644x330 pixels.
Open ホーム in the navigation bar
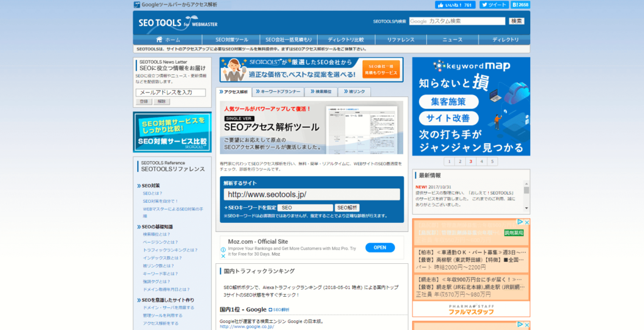tap(168, 40)
